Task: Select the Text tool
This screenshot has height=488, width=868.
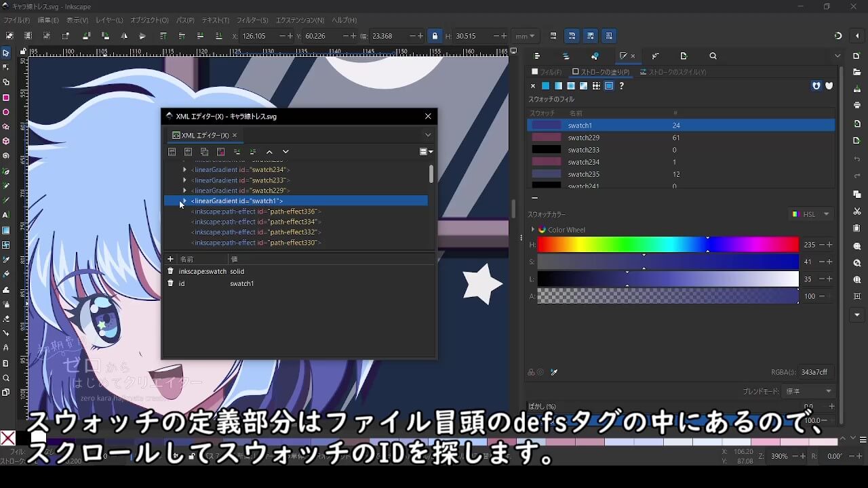Action: (6, 215)
